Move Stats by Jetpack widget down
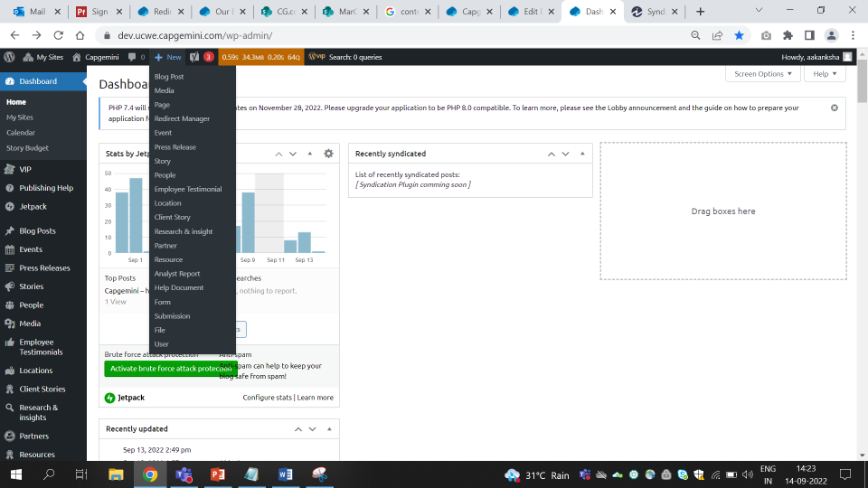Image resolution: width=868 pixels, height=488 pixels. (x=295, y=154)
